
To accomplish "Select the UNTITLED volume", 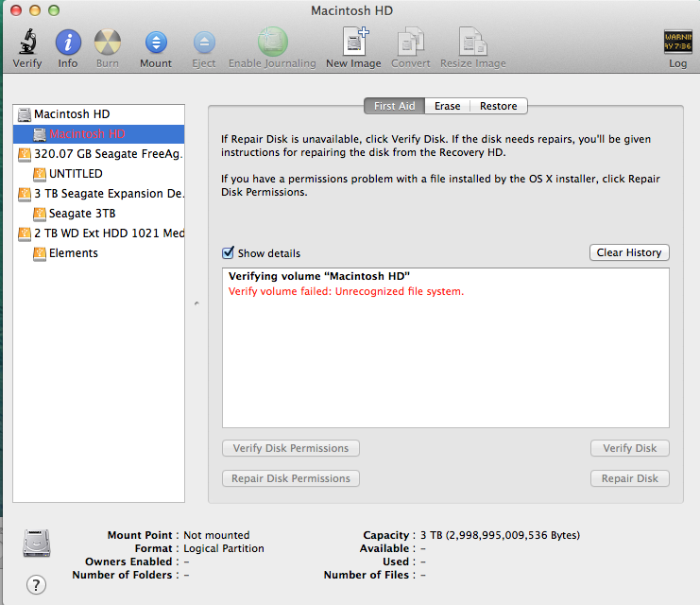I will pos(98,174).
